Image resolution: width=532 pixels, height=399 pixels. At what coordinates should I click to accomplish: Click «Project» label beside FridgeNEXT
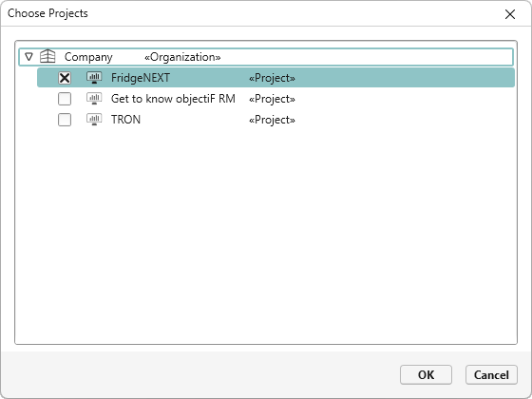[x=272, y=78]
